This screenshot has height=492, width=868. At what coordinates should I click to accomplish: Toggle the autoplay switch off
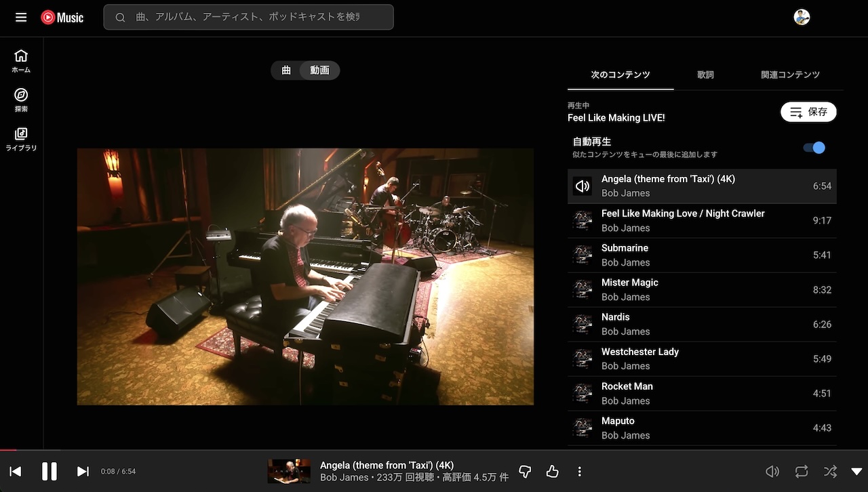pos(814,148)
